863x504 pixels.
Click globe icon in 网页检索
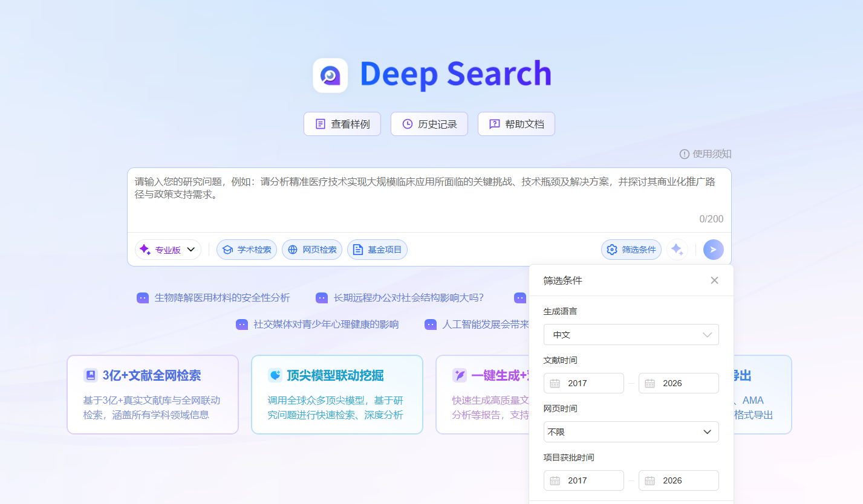(x=293, y=250)
